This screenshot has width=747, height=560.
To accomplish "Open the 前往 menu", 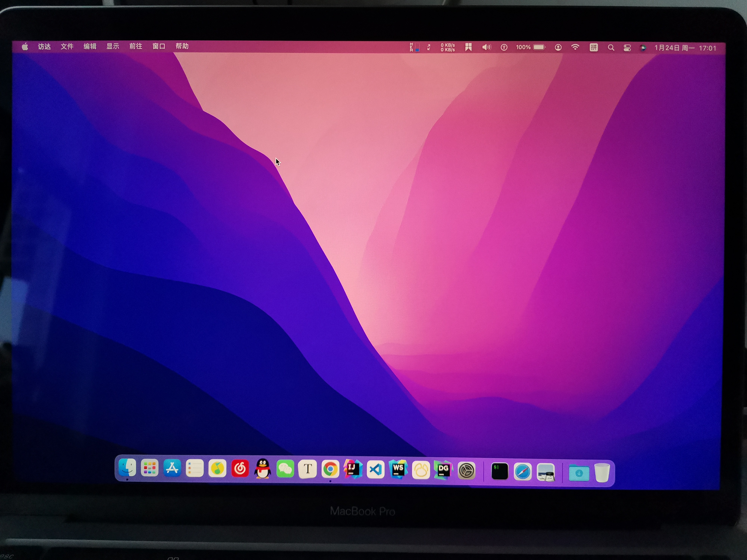I will click(136, 46).
